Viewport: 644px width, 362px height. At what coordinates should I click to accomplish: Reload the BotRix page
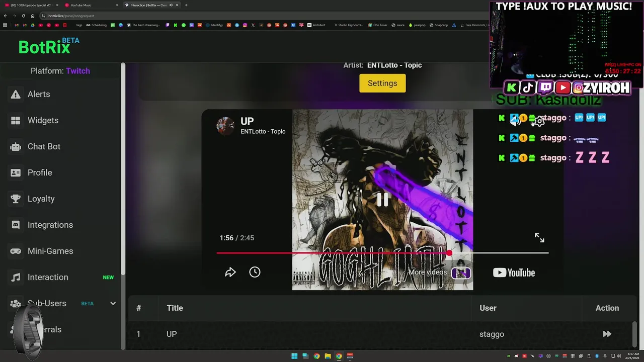(x=23, y=16)
